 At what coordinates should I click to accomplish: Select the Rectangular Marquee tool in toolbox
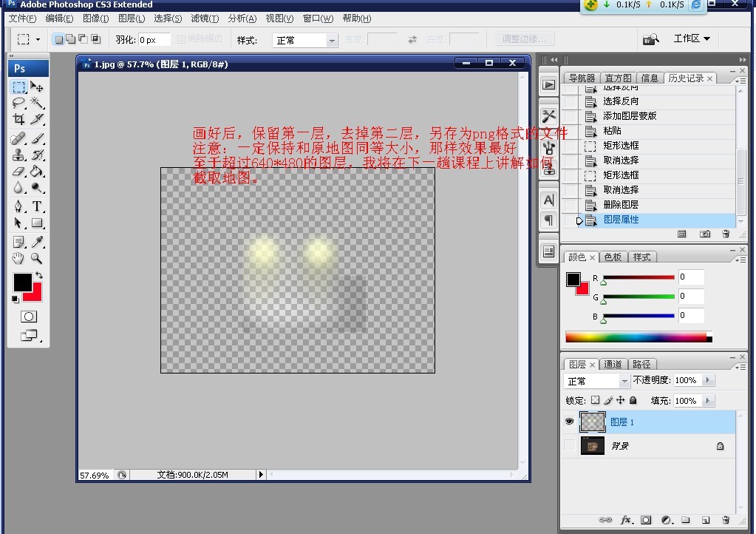coord(18,87)
